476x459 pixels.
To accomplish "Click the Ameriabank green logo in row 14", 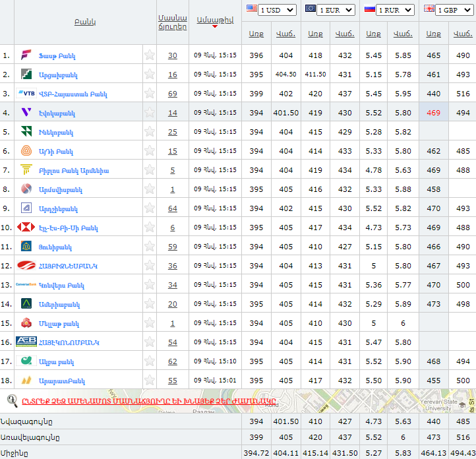I will 26,303.
